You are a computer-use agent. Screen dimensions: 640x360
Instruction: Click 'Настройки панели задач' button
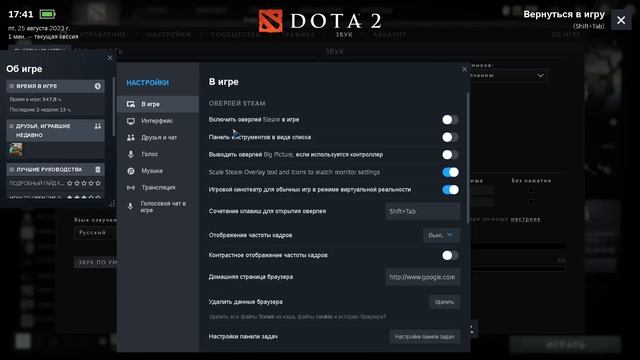pyautogui.click(x=424, y=337)
